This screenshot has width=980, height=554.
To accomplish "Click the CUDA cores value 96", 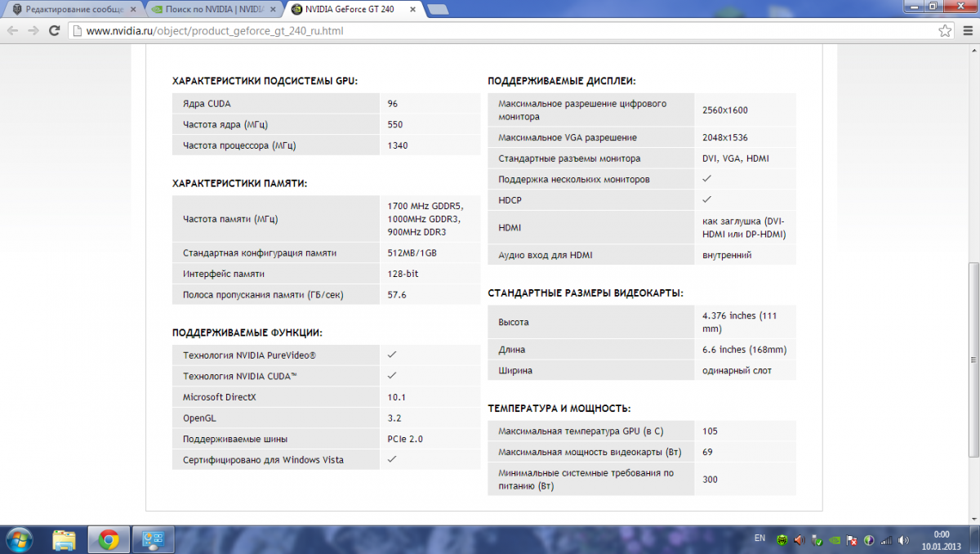I will click(393, 104).
